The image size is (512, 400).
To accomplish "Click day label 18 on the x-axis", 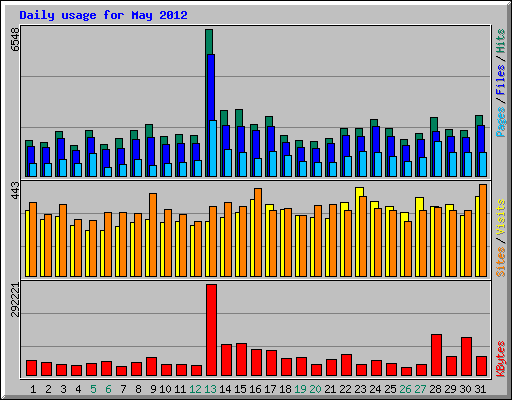I will 285,389.
